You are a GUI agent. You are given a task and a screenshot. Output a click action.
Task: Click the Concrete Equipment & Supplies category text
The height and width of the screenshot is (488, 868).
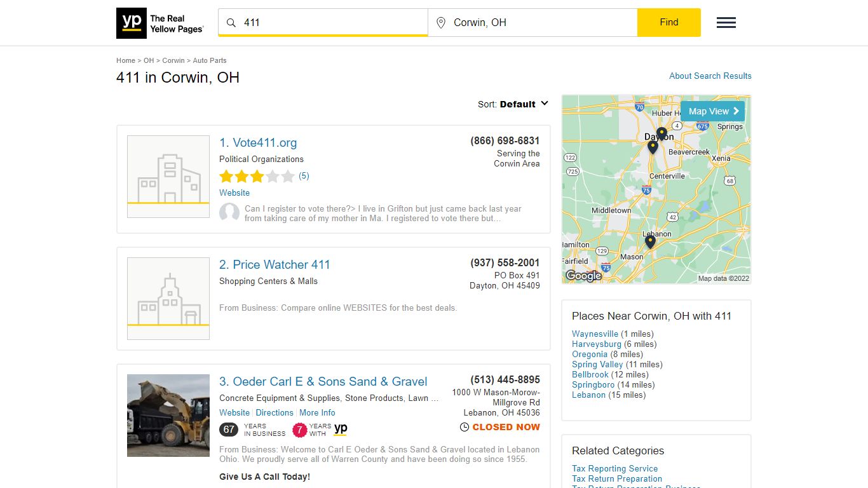click(280, 398)
